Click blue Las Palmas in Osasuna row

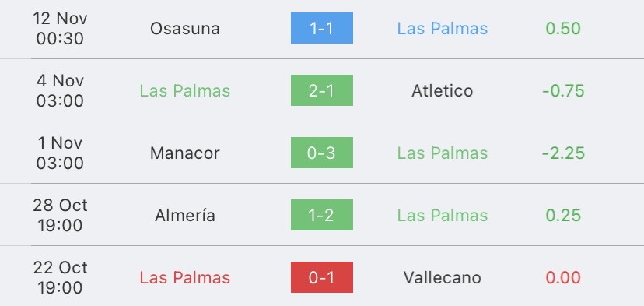tap(443, 28)
